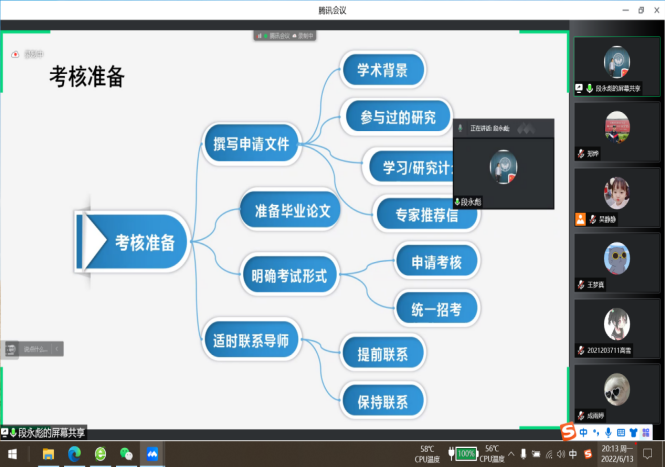Click the 统一招考 node
This screenshot has width=665, height=467.
(x=436, y=310)
